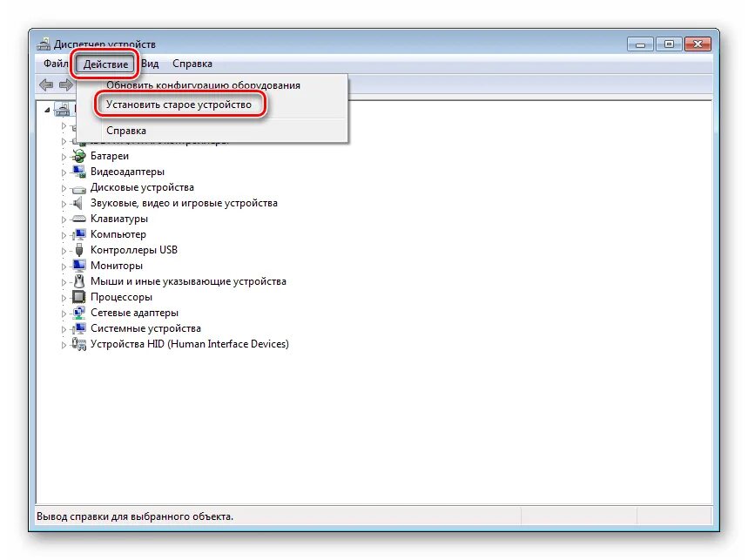The image size is (748, 560).
Task: Click the Батареи battery icon
Action: [x=78, y=156]
